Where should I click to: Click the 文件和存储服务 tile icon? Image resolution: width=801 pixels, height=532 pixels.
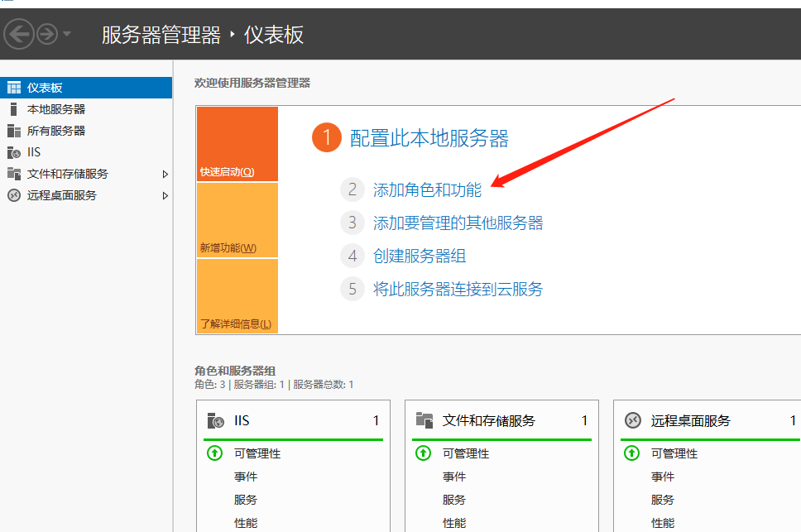pos(424,420)
